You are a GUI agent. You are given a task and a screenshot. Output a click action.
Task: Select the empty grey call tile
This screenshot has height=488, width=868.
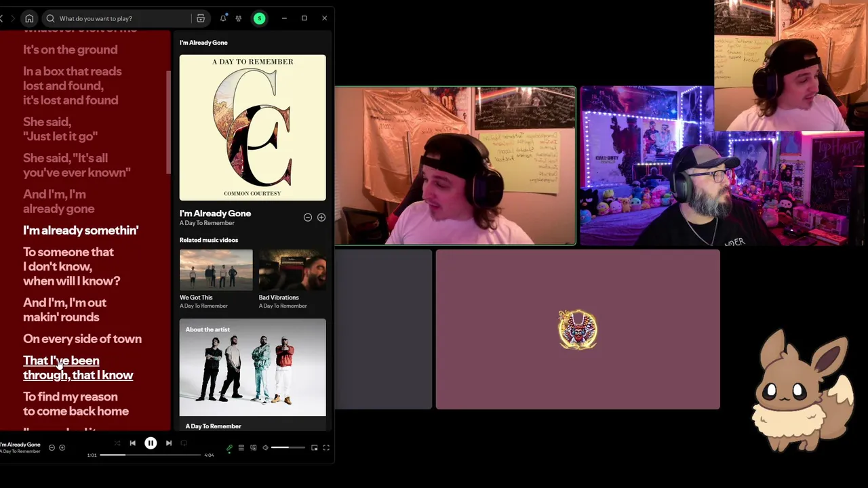tap(383, 329)
